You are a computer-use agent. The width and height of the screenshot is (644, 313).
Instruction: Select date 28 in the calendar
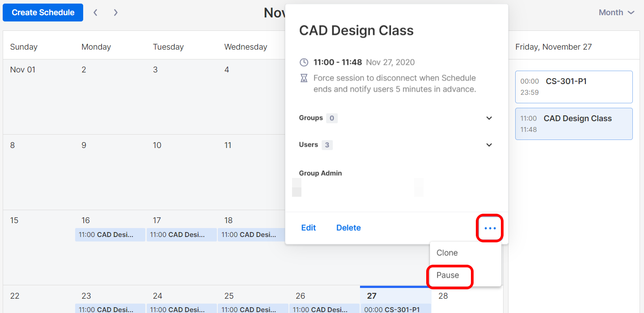pos(443,296)
